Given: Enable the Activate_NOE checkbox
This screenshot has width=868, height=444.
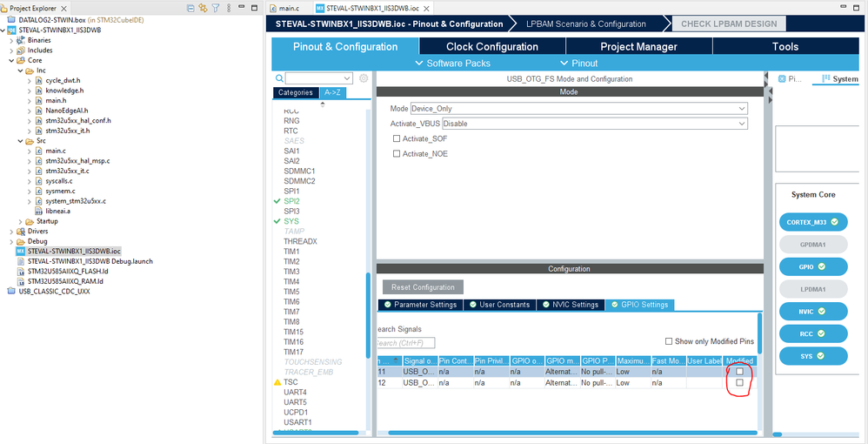Looking at the screenshot, I should 397,154.
